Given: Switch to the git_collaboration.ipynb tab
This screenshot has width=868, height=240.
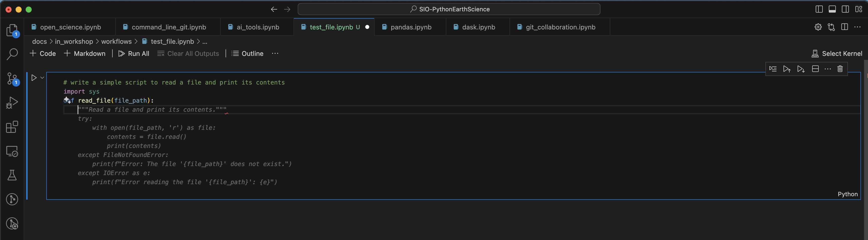Looking at the screenshot, I should coord(560,27).
